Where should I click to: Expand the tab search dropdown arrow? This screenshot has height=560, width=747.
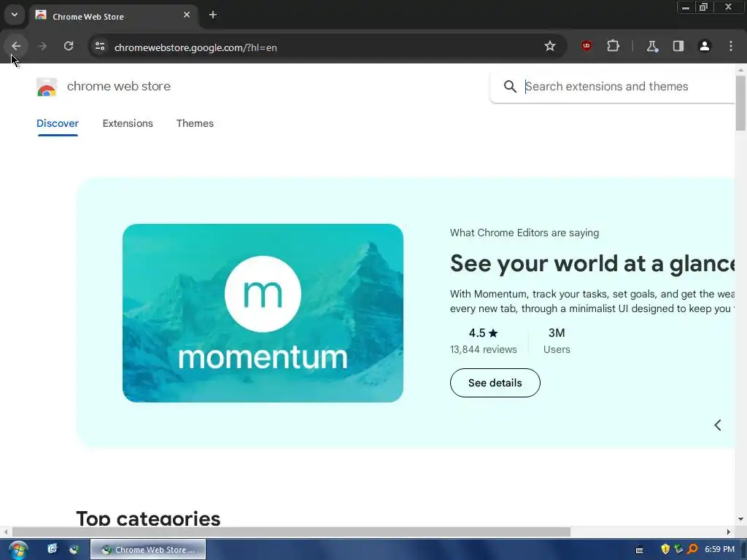point(15,15)
